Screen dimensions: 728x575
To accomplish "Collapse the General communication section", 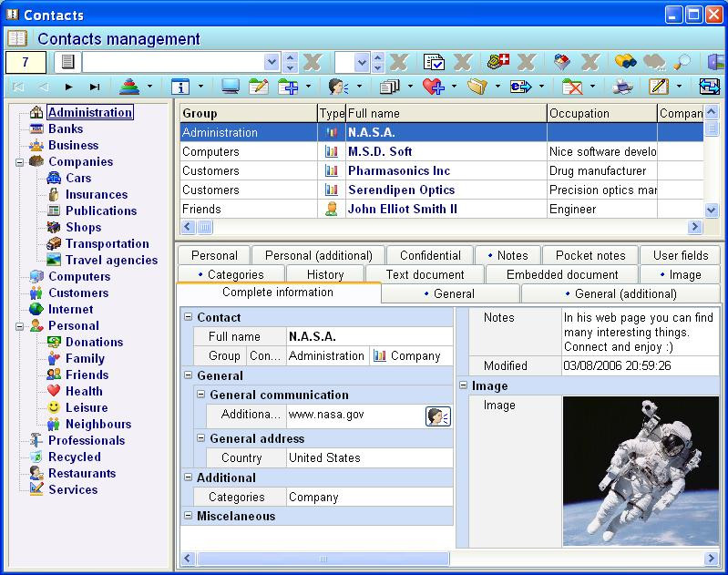I will coord(201,395).
